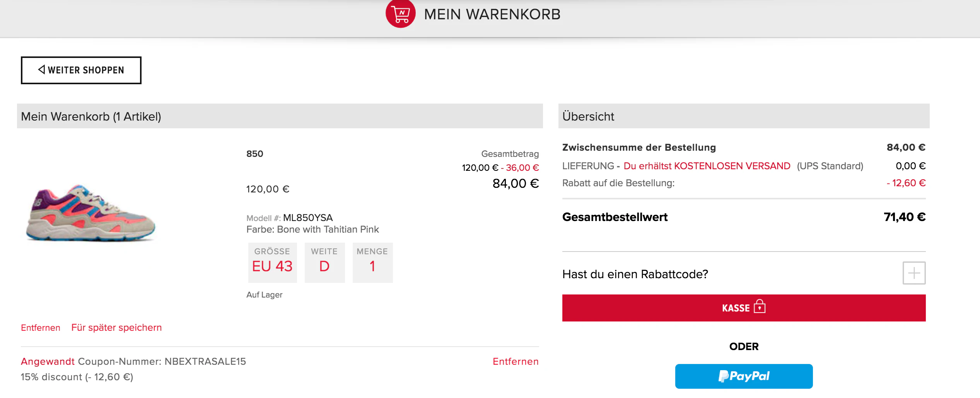
Task: Click Kostenlosen Versand delivery text
Action: pyautogui.click(x=707, y=166)
